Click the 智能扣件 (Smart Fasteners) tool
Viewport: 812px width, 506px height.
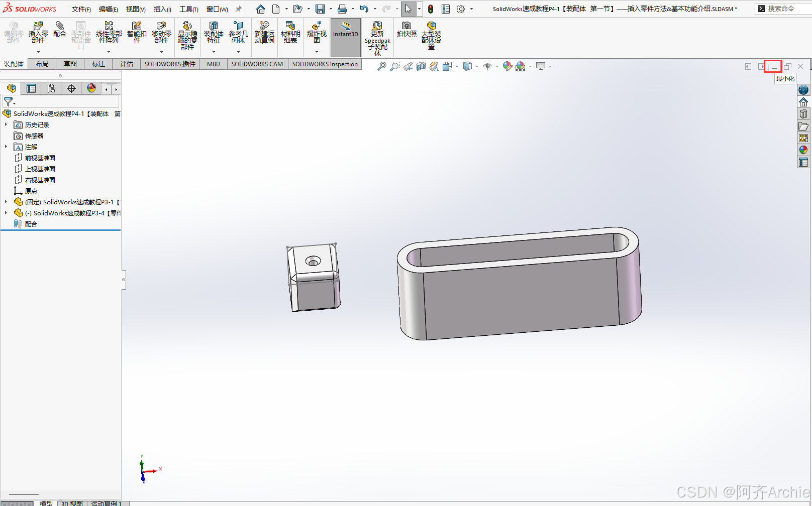[x=137, y=32]
